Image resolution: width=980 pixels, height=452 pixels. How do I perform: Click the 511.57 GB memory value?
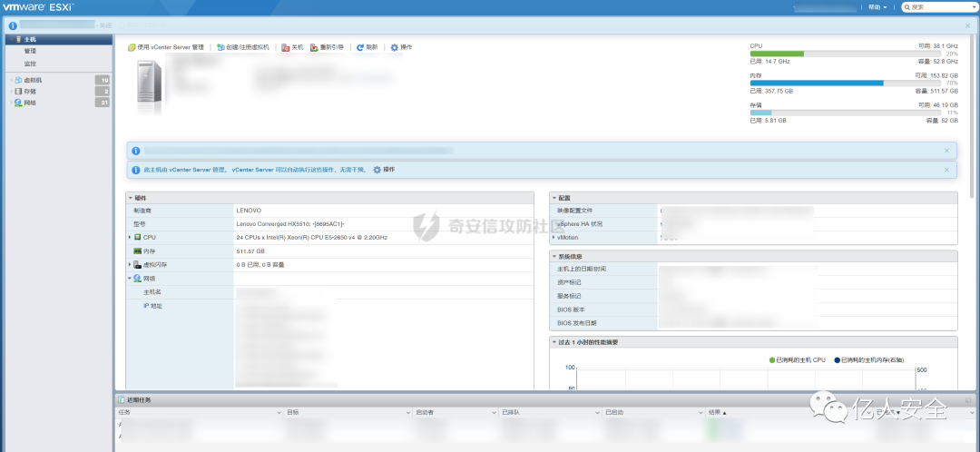click(250, 251)
